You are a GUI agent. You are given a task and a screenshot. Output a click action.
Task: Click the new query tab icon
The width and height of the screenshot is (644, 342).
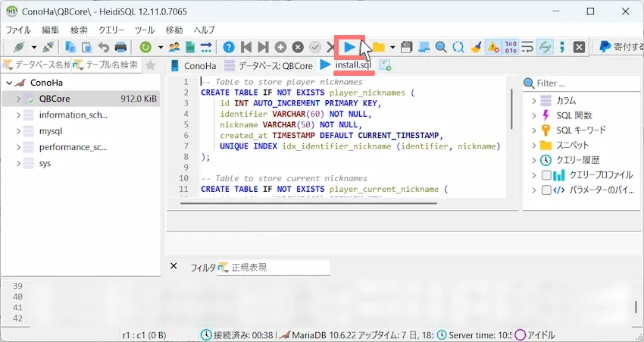coord(385,65)
